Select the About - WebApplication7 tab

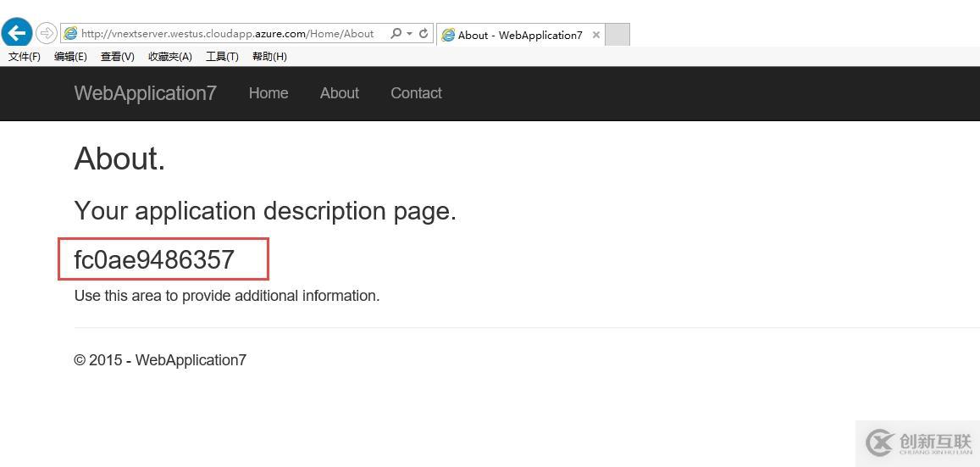[x=520, y=35]
